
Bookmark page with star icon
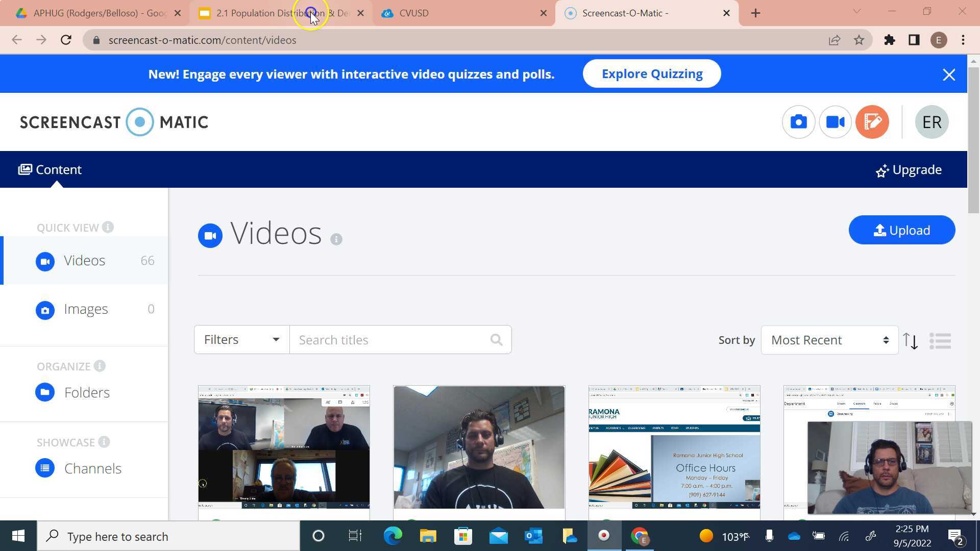(859, 40)
